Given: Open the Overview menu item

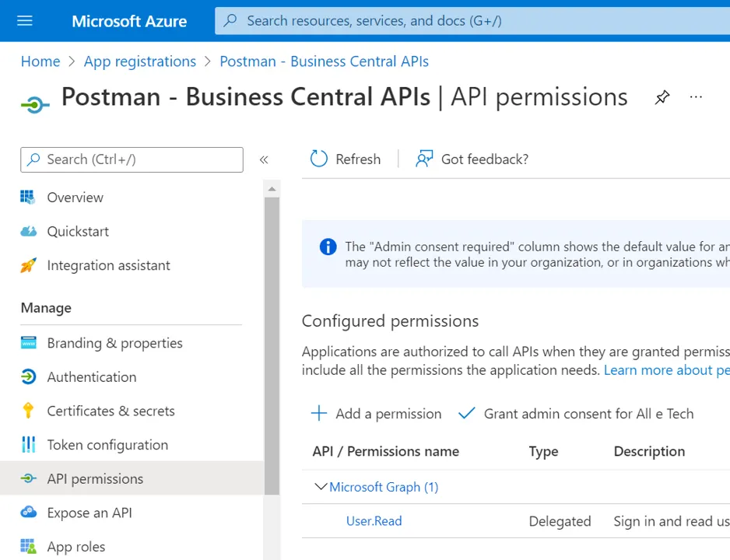Looking at the screenshot, I should (75, 198).
